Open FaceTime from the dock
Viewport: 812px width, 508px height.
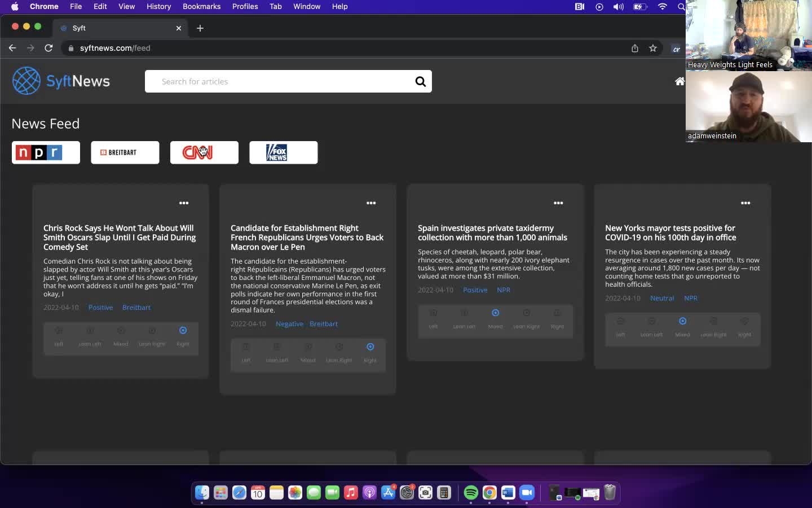[x=332, y=493]
